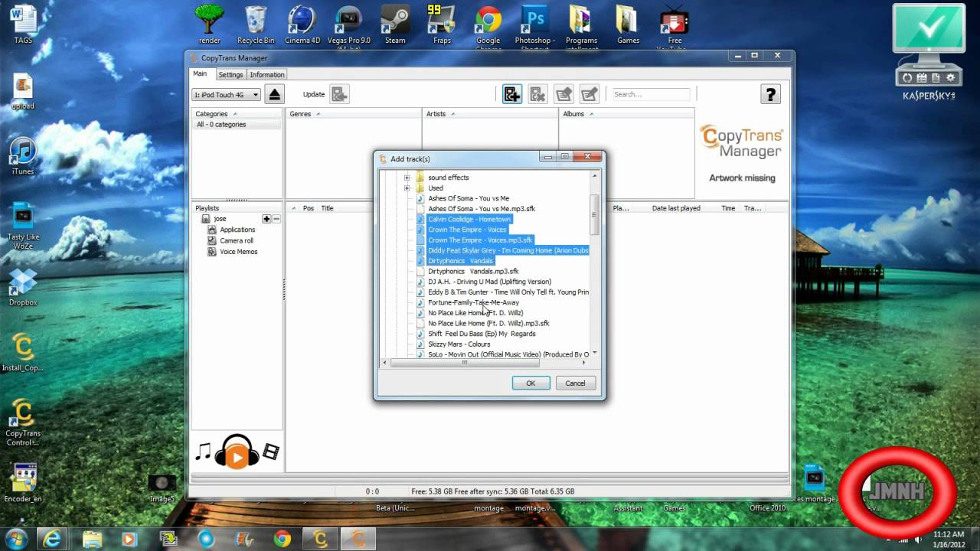Expand the Used folder node

click(407, 188)
